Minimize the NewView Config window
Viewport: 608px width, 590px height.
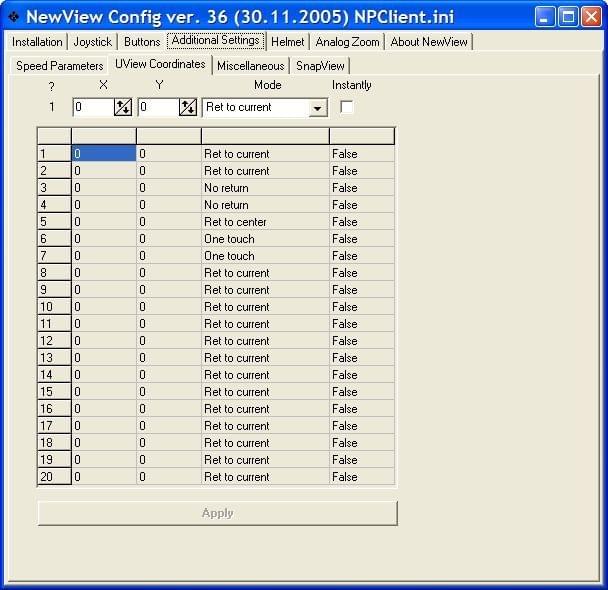click(x=544, y=17)
